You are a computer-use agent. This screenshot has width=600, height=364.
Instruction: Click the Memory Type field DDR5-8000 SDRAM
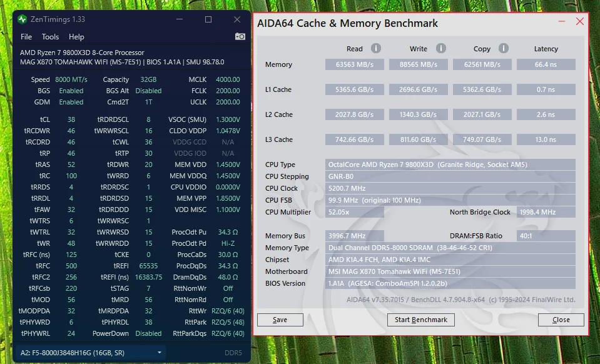(450, 248)
